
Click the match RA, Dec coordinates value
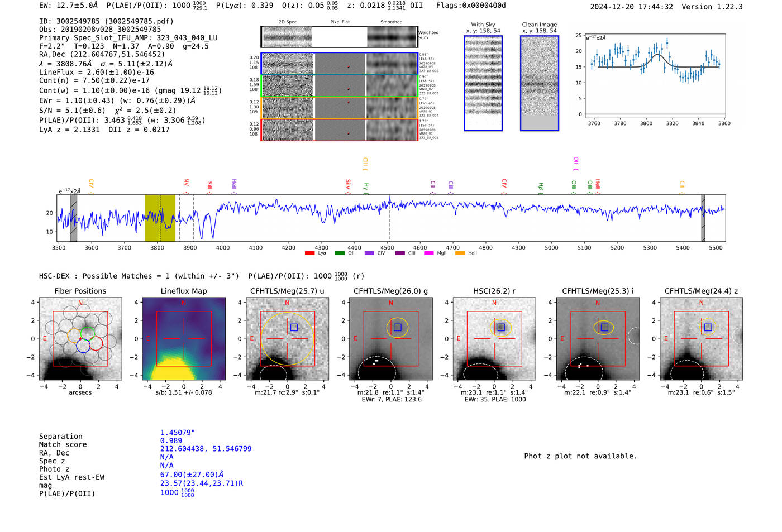point(206,449)
